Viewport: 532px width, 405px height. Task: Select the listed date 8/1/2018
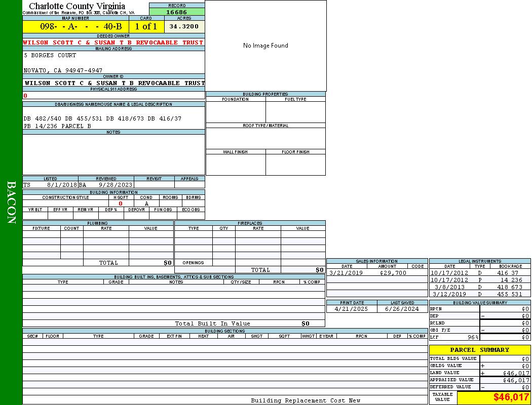(62, 185)
